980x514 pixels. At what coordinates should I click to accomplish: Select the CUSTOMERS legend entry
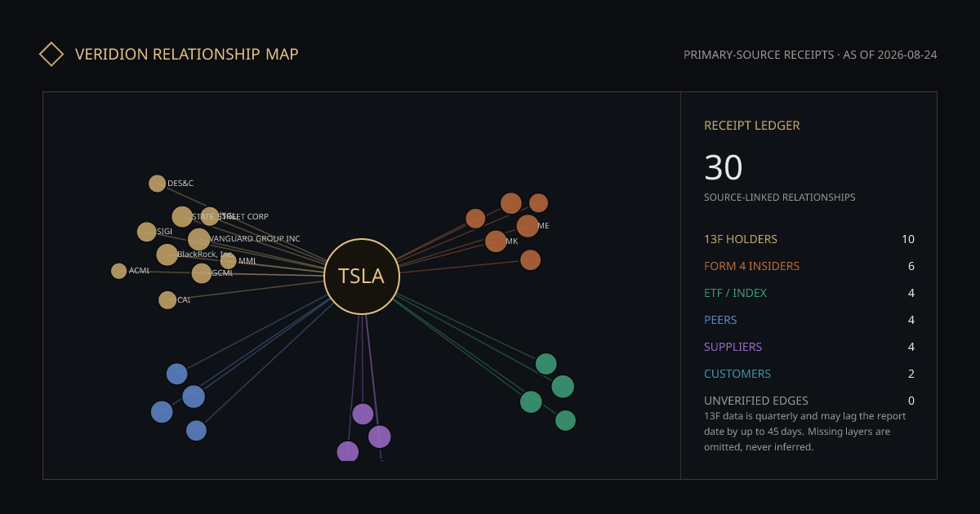click(737, 374)
